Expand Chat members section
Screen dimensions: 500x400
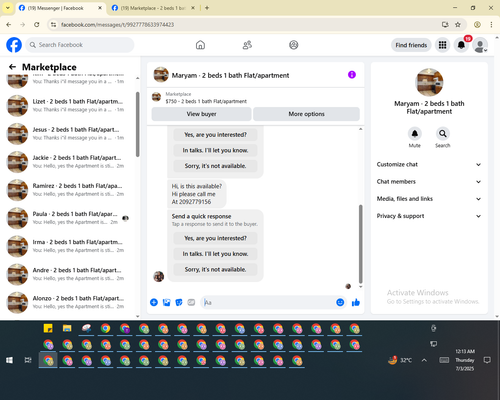click(429, 182)
